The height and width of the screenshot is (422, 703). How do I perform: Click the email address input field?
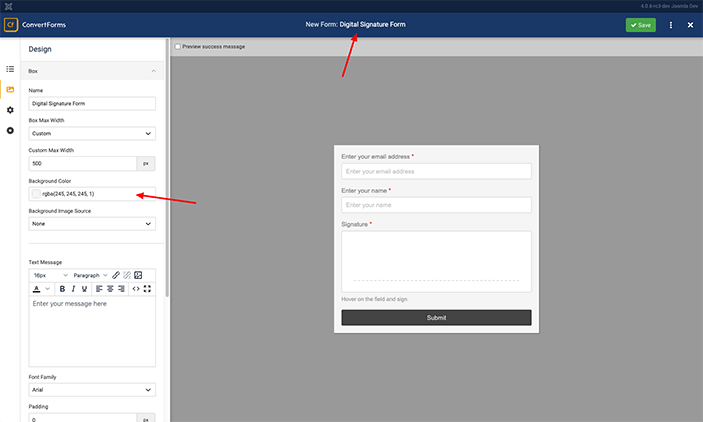436,171
